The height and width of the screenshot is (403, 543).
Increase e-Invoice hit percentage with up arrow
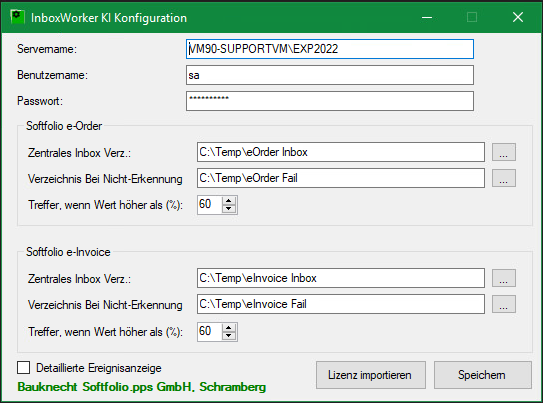229,328
